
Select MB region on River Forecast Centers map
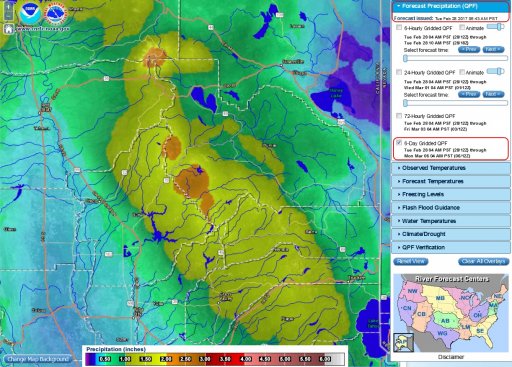(440, 298)
